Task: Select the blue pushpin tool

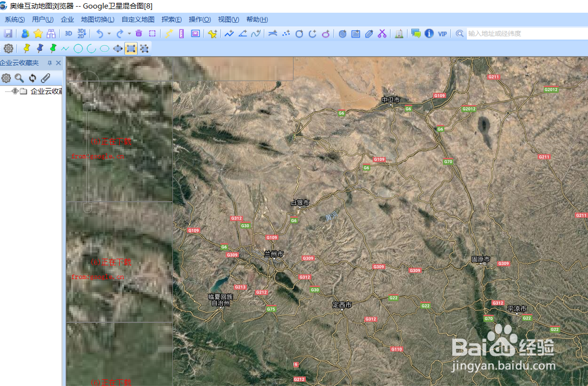Action: (40, 48)
